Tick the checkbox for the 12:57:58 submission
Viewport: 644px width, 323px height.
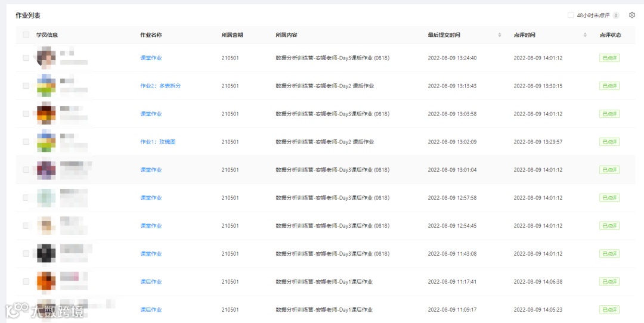coord(26,198)
